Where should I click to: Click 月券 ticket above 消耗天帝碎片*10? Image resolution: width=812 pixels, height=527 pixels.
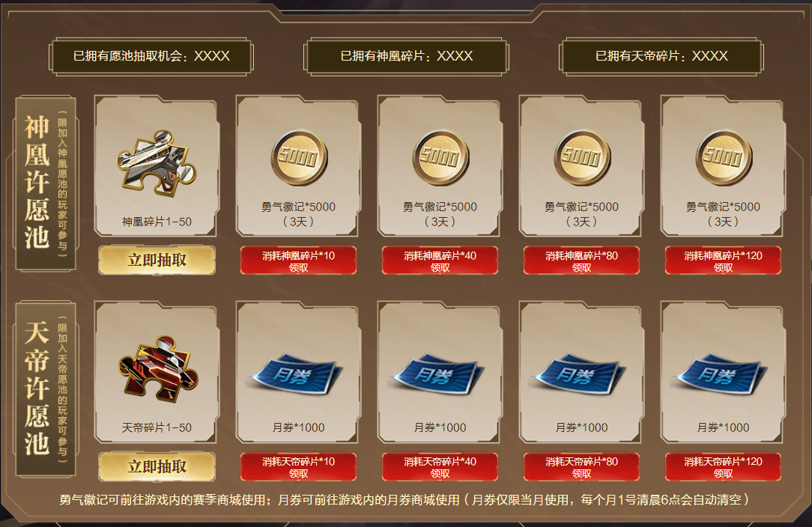tap(297, 374)
